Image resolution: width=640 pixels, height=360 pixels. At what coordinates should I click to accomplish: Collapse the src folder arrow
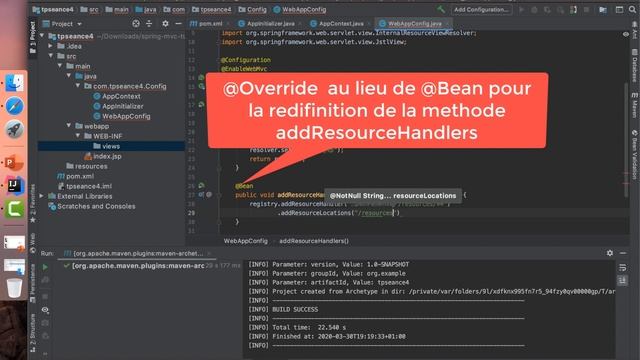pos(51,56)
